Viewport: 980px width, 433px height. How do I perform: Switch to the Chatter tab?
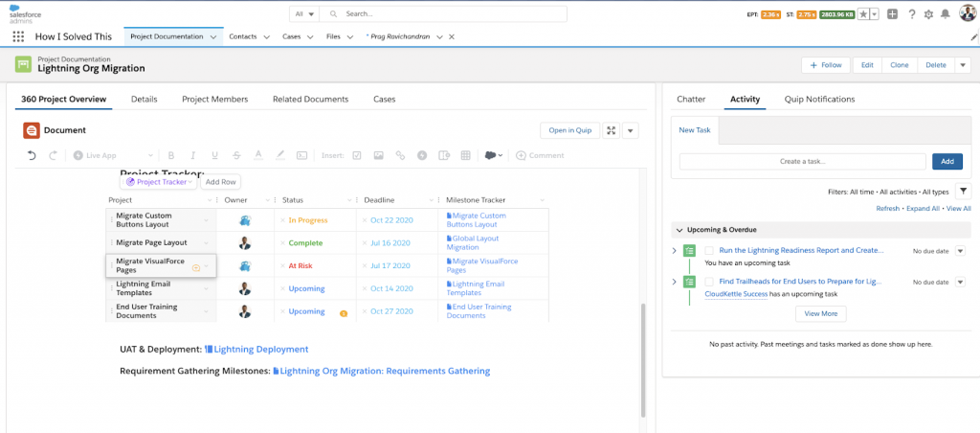[691, 99]
